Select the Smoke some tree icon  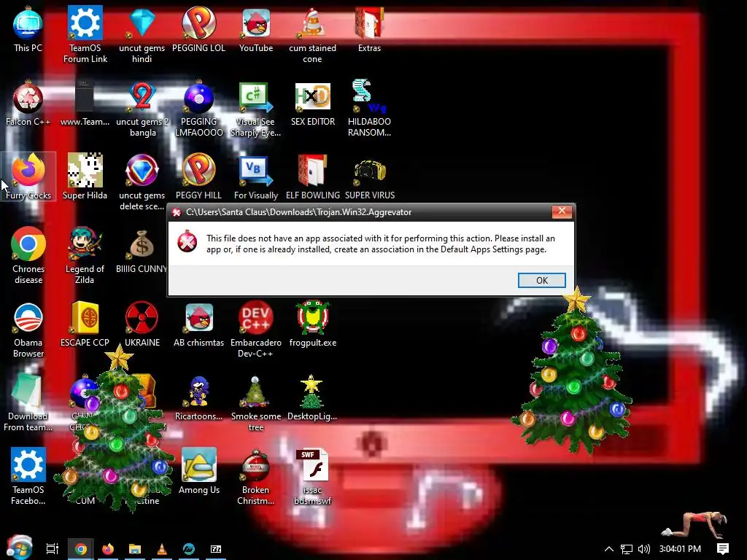256,403
